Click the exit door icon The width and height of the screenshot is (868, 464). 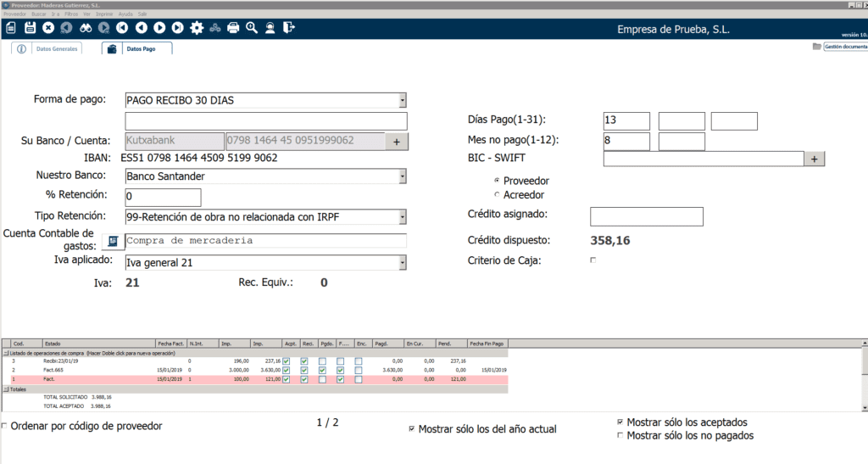[289, 28]
